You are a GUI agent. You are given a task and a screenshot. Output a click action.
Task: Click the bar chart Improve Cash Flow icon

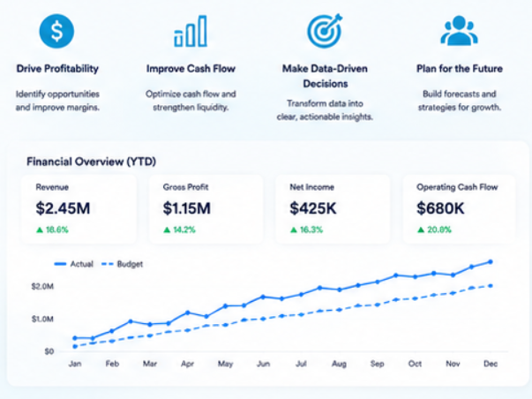[x=191, y=31]
